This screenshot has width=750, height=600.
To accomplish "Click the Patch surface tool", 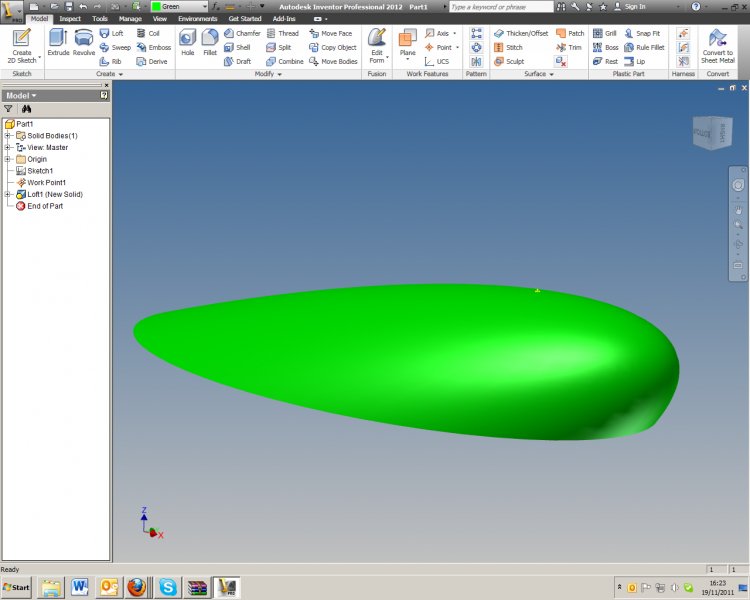I will pyautogui.click(x=570, y=33).
